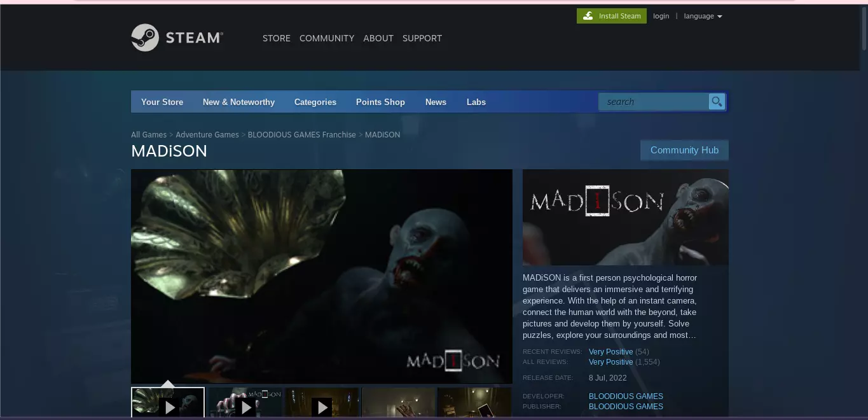Image resolution: width=868 pixels, height=420 pixels.
Task: Click the search magnifier icon
Action: (717, 102)
